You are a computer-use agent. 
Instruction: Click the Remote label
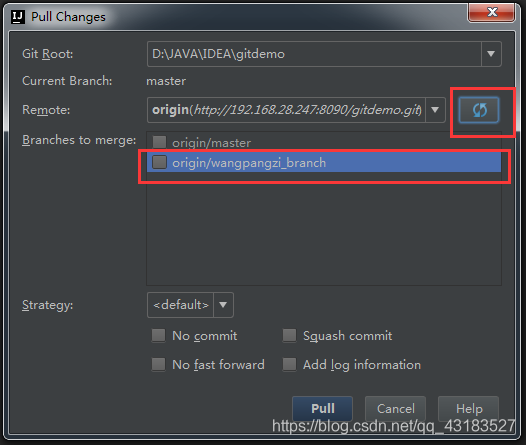(46, 110)
